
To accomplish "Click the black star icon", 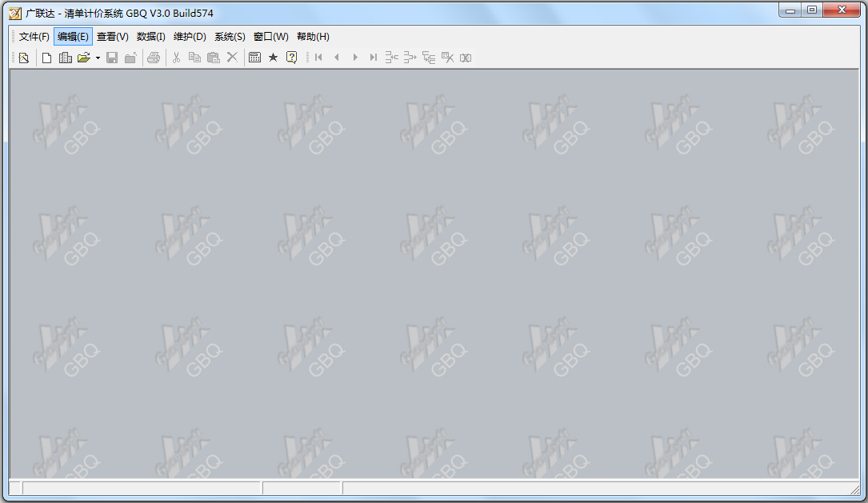I will point(273,58).
